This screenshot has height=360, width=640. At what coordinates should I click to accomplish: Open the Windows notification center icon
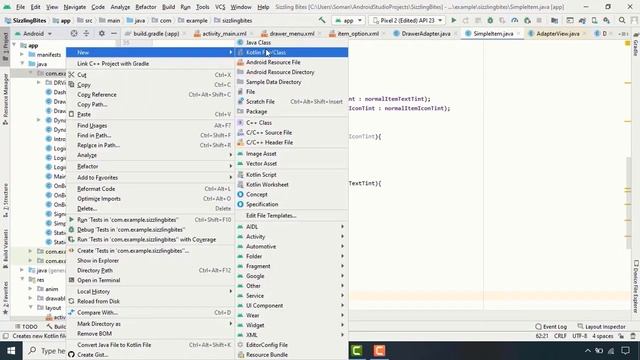tap(626, 351)
